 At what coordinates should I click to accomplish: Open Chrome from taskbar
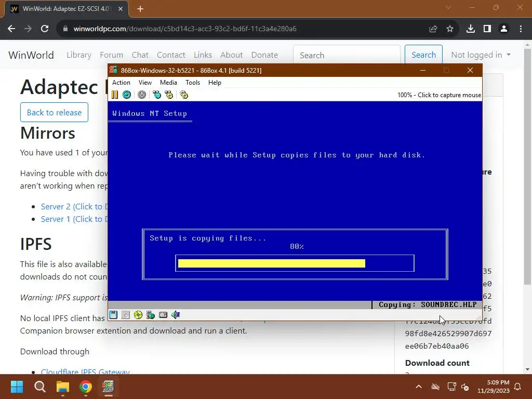click(86, 387)
